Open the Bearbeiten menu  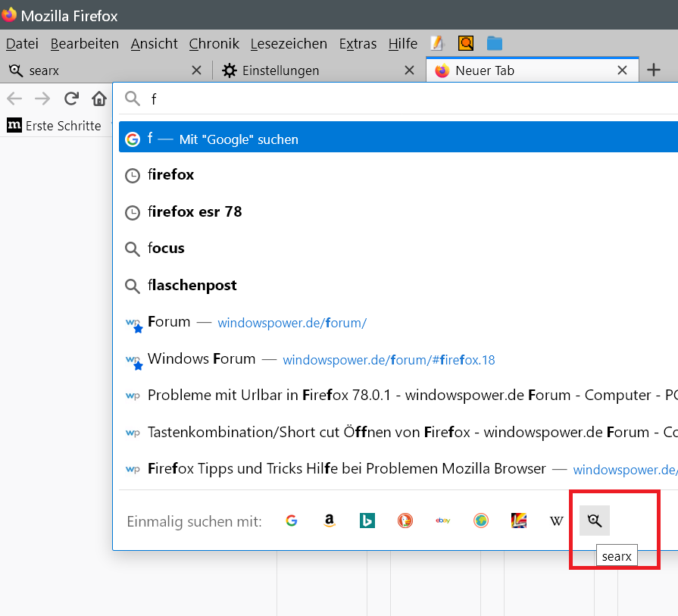click(x=85, y=44)
